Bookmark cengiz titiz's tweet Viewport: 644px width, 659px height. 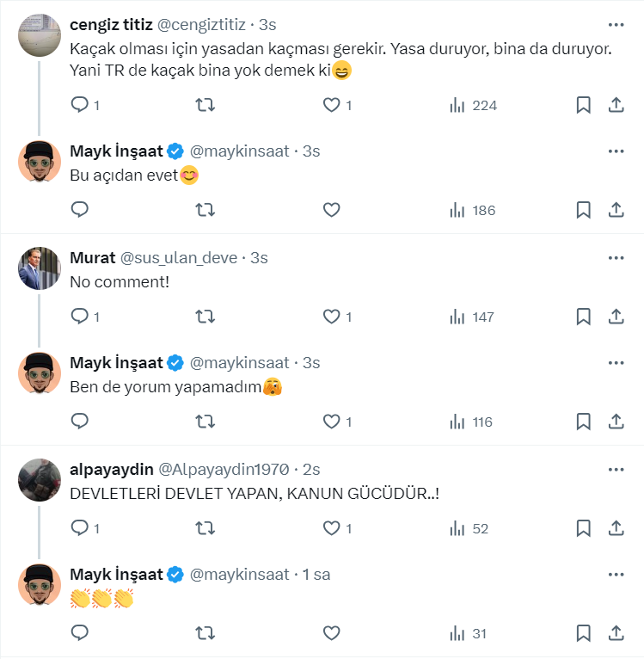(x=583, y=105)
